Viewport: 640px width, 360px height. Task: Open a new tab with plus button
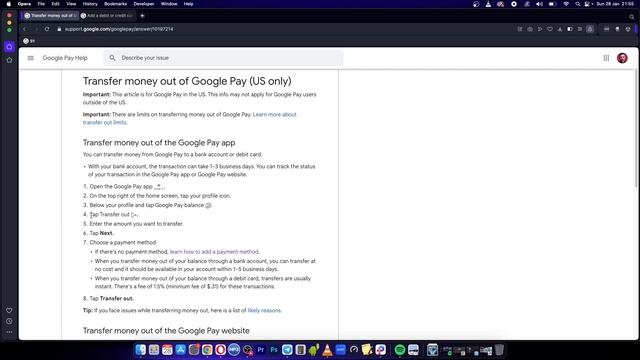pyautogui.click(x=142, y=16)
